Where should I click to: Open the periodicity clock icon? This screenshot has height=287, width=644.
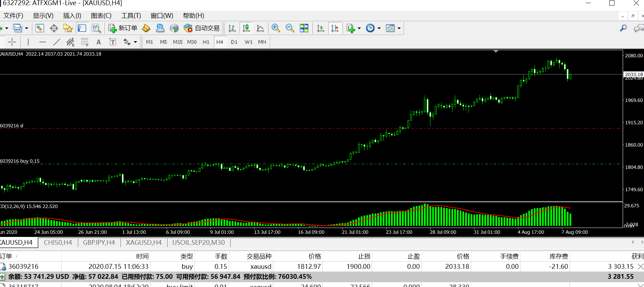coord(370,28)
